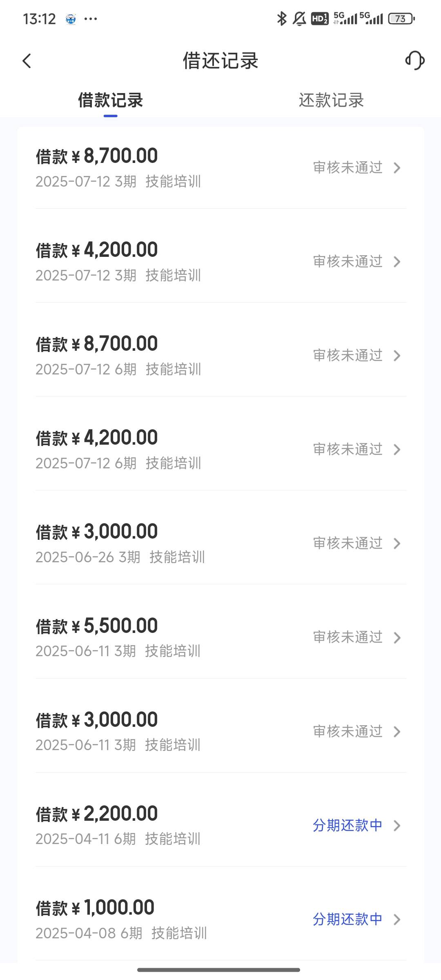Open the ¥4,200.00 6期 loan entry
The height and width of the screenshot is (980, 441).
(x=221, y=449)
